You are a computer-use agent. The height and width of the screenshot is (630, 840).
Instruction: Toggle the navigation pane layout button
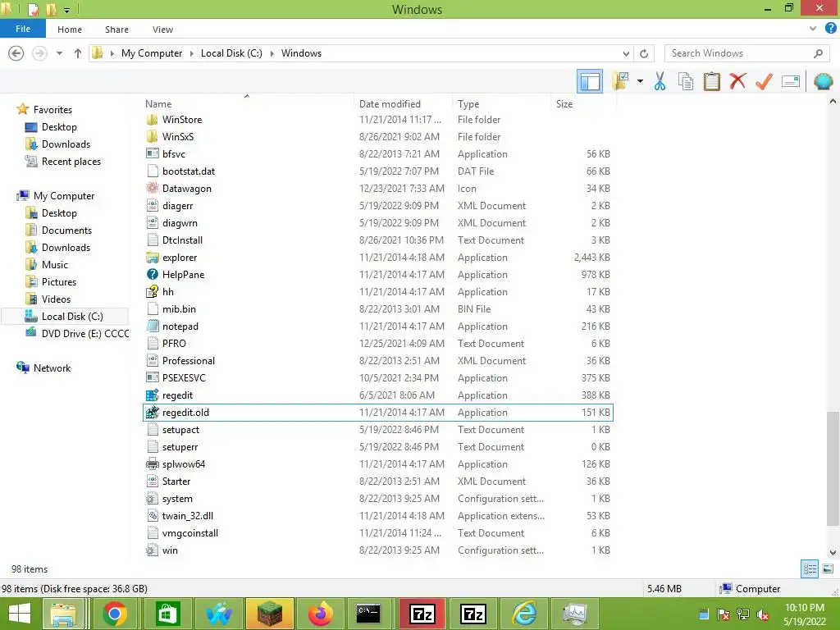(x=590, y=81)
